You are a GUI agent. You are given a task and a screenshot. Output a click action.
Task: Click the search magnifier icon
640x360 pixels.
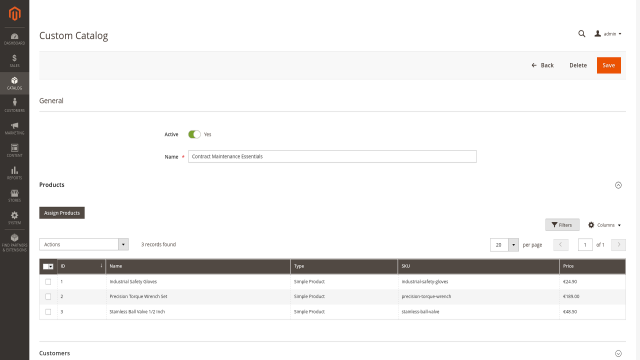click(582, 34)
